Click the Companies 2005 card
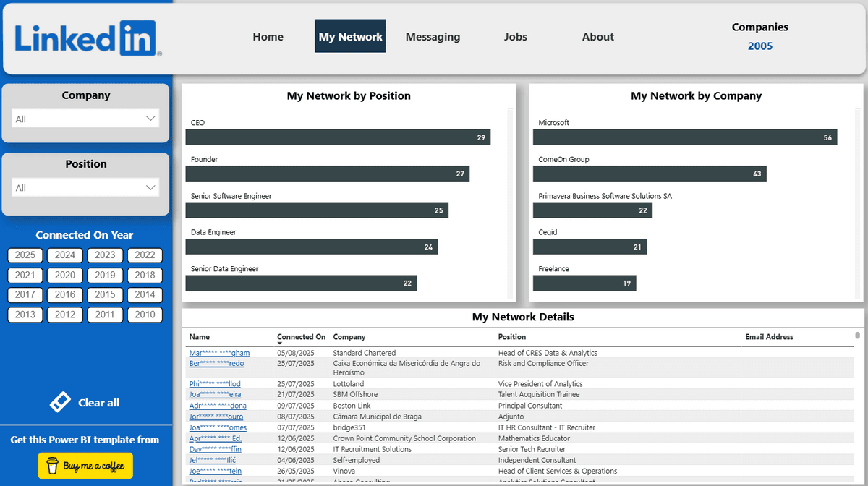The image size is (868, 486). pyautogui.click(x=760, y=37)
